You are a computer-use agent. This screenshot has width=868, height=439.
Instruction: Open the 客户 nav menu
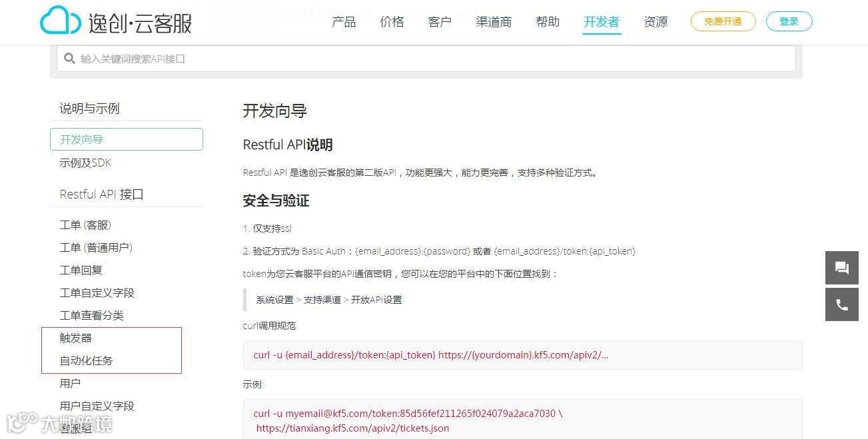tap(440, 22)
